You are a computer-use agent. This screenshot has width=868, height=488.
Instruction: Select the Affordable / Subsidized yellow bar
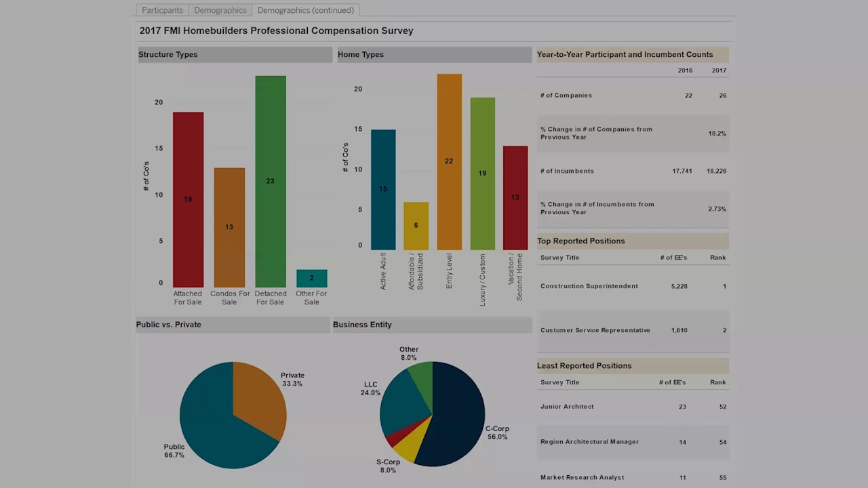[x=416, y=226]
